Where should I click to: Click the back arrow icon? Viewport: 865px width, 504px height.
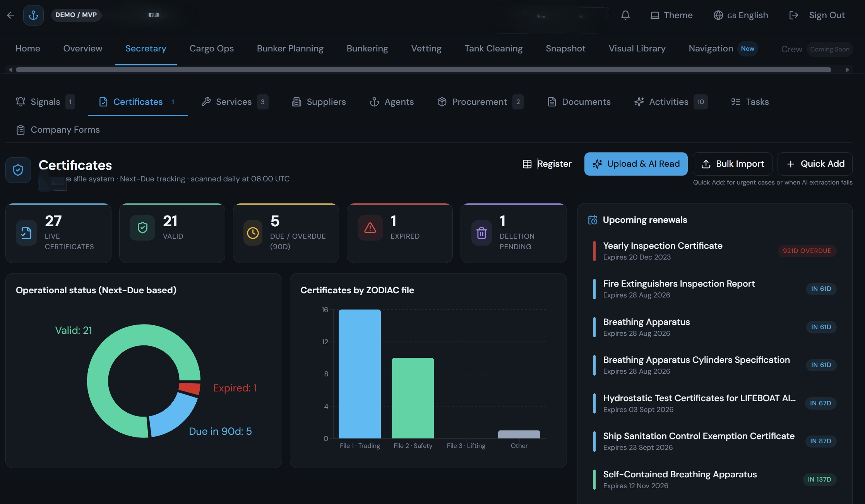[x=10, y=15]
